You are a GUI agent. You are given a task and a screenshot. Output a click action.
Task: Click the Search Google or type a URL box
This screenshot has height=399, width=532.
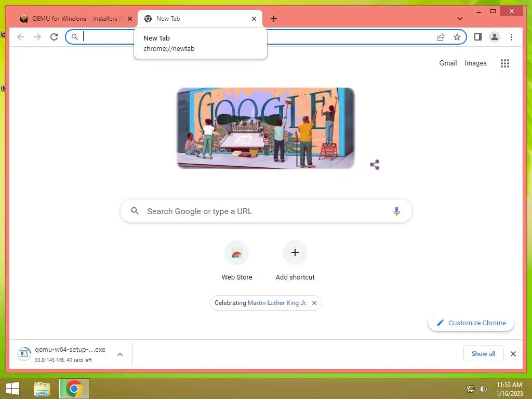tap(266, 211)
